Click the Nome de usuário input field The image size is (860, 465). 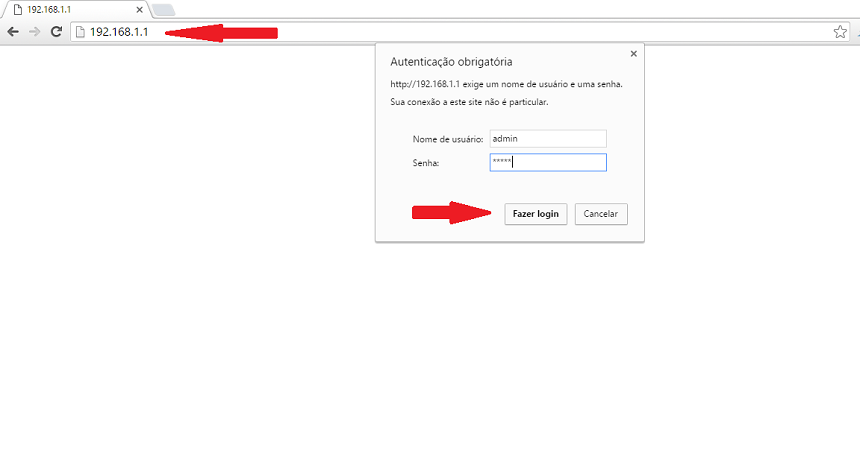[547, 139]
